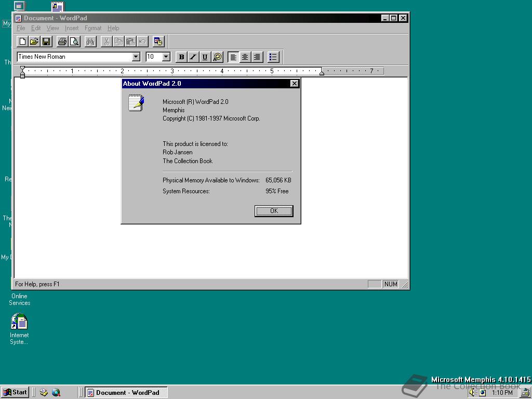
Task: Select Align Right paragraph button
Action: 257,57
